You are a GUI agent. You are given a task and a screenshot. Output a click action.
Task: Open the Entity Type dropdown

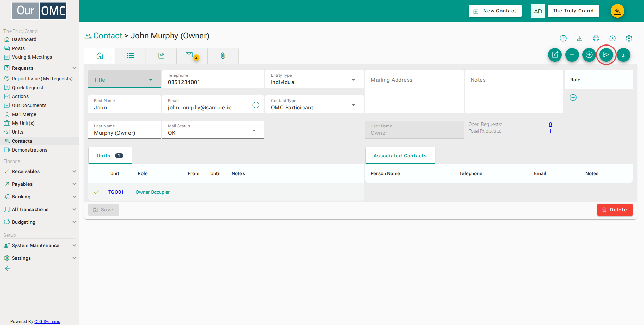(x=314, y=79)
